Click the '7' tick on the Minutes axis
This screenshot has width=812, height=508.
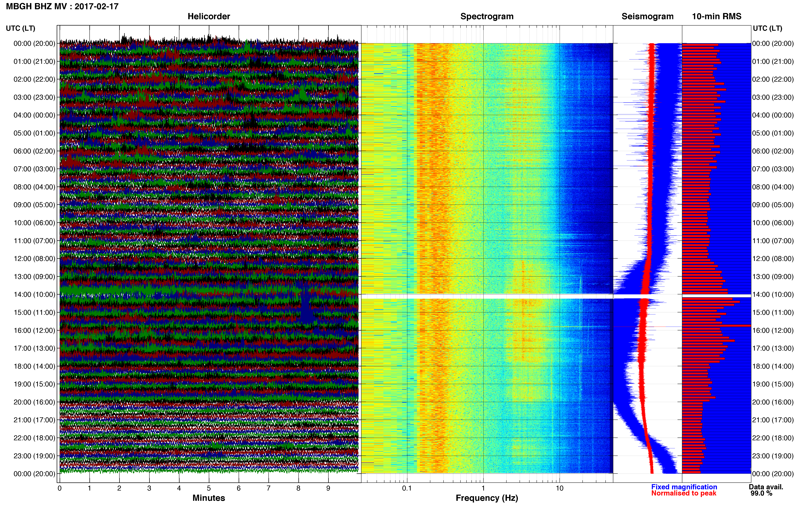(269, 488)
